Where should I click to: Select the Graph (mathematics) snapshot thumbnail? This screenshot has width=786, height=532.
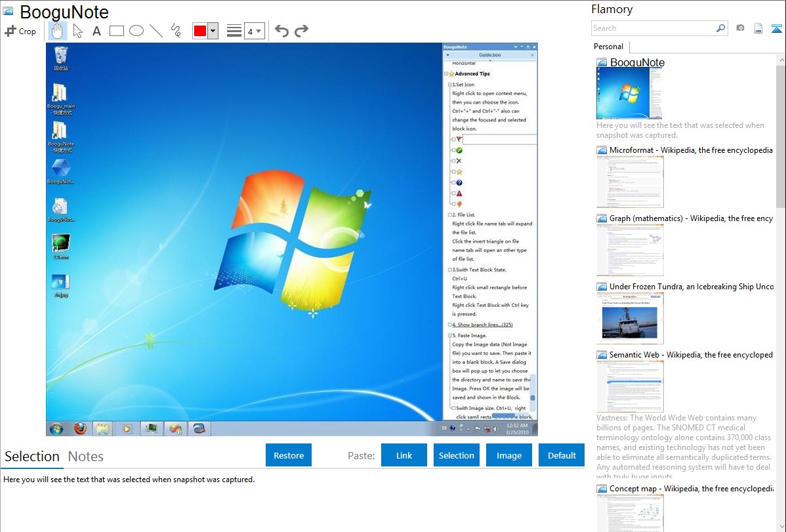[x=630, y=250]
